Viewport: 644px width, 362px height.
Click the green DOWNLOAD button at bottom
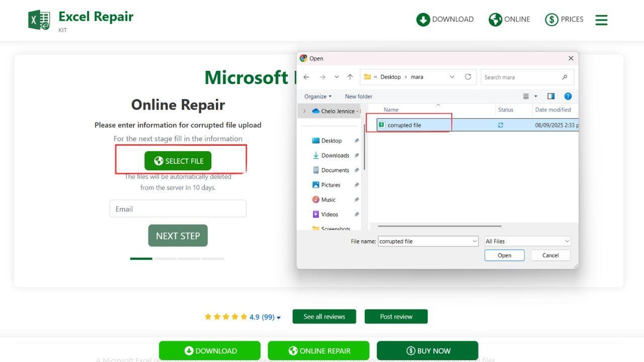click(210, 351)
